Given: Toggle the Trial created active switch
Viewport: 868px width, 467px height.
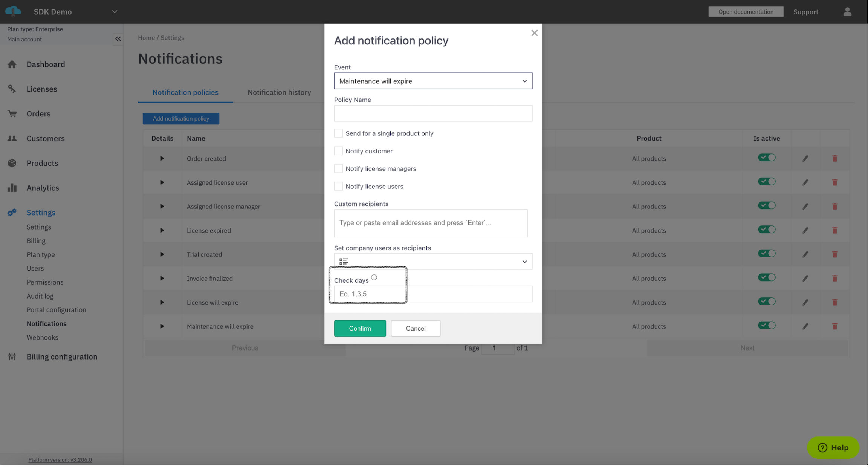Looking at the screenshot, I should click(x=766, y=254).
